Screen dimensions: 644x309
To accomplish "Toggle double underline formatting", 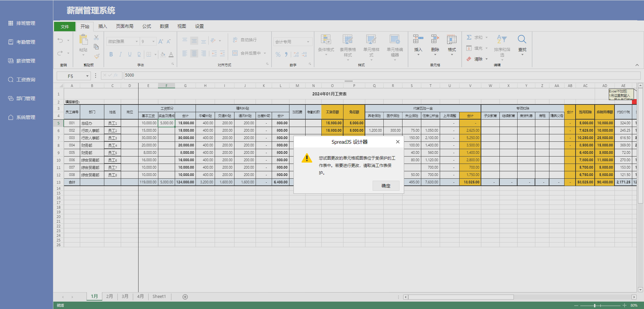I will coord(139,54).
